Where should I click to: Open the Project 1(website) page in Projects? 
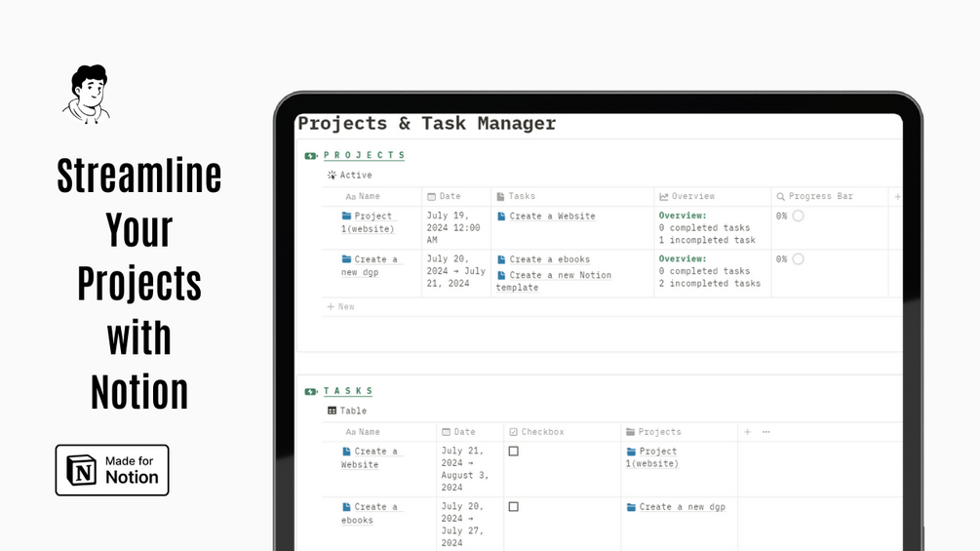click(x=369, y=222)
